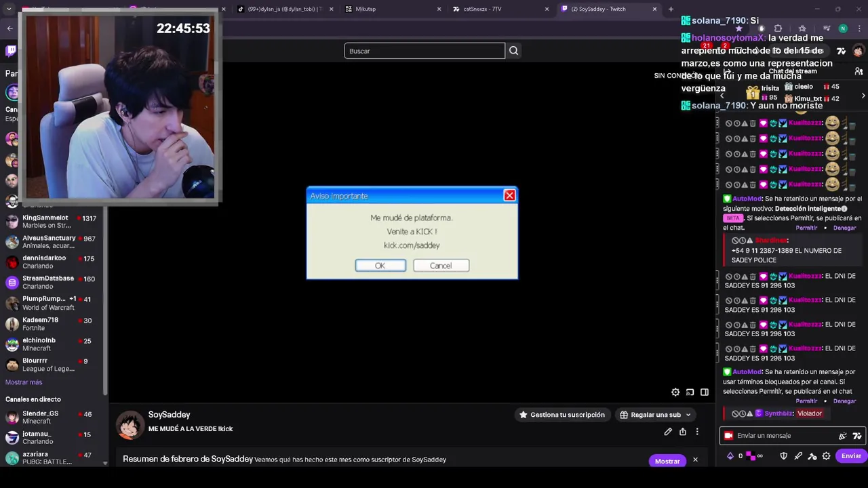Screen dimensions: 868x488
Task: Click the hammer mod tools icon below chat
Action: click(812, 456)
